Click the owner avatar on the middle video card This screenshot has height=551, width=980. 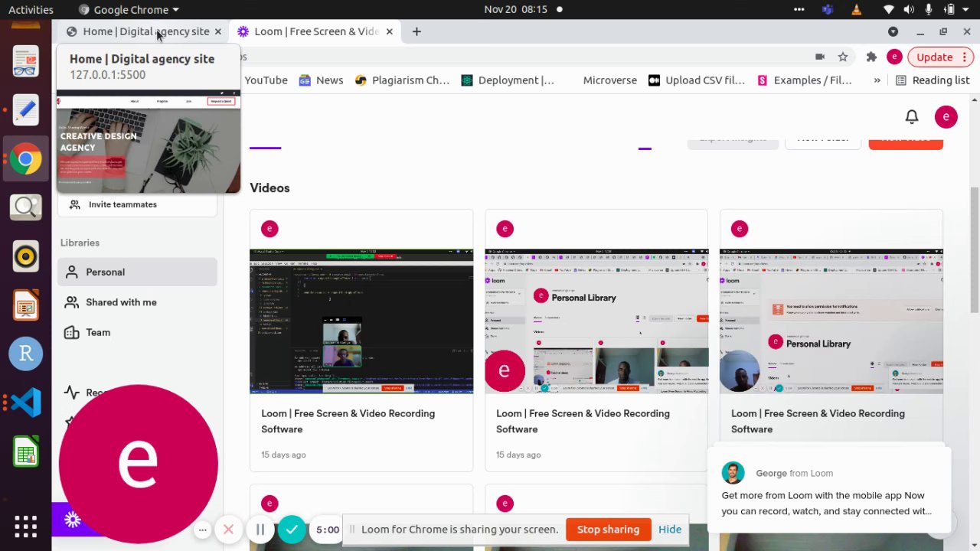point(505,229)
